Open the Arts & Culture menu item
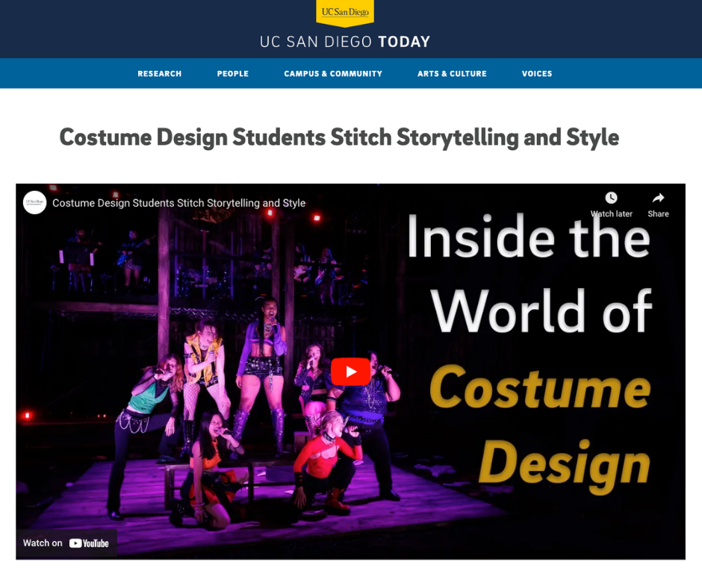 (x=452, y=73)
